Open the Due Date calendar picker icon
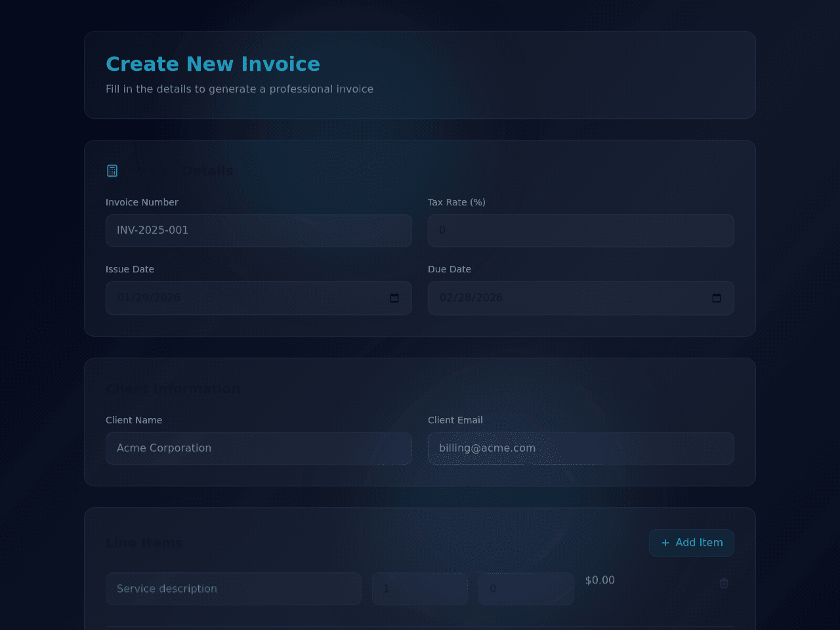The image size is (840, 630). click(717, 298)
